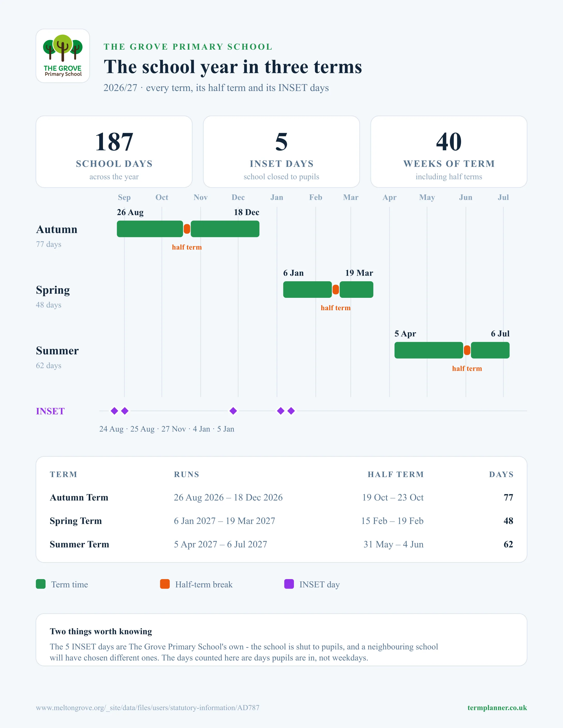Select the purple INSET day legend swatch
Screen dimensions: 563x728
click(289, 584)
